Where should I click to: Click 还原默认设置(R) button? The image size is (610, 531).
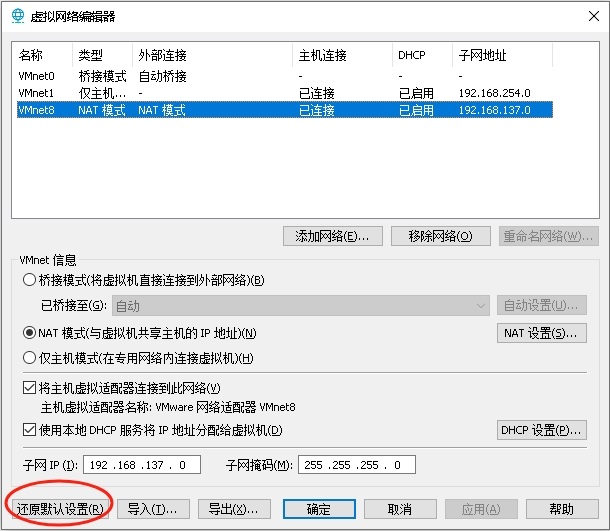pyautogui.click(x=60, y=509)
